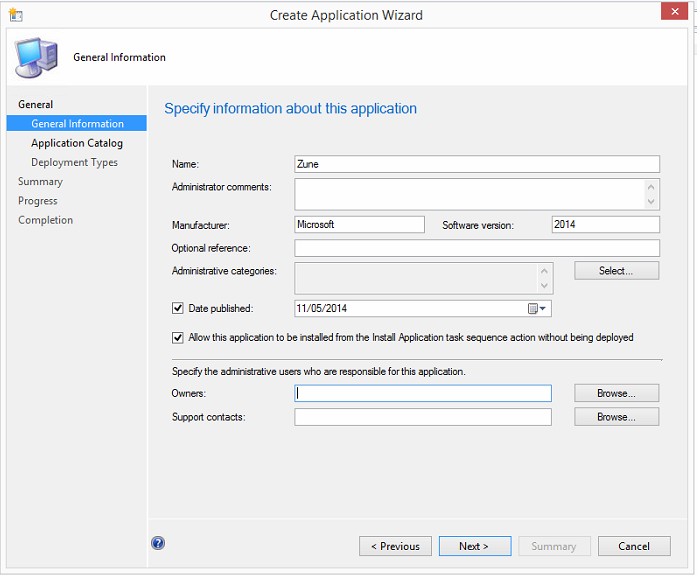Click Select button for administrative categories
Image resolution: width=697 pixels, height=576 pixels.
[x=616, y=271]
